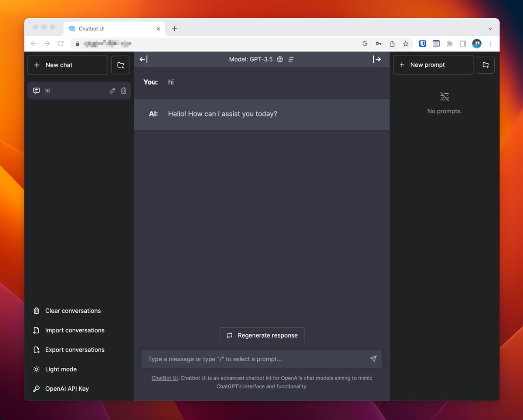
Task: Delete the 'hi' conversation with the trash icon
Action: pyautogui.click(x=124, y=91)
